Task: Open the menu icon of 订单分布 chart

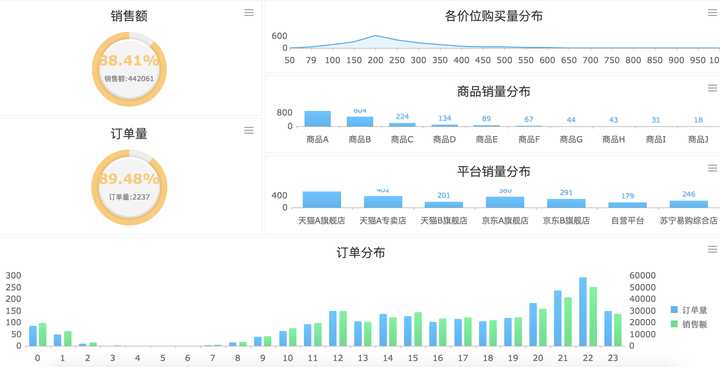Action: tap(713, 249)
